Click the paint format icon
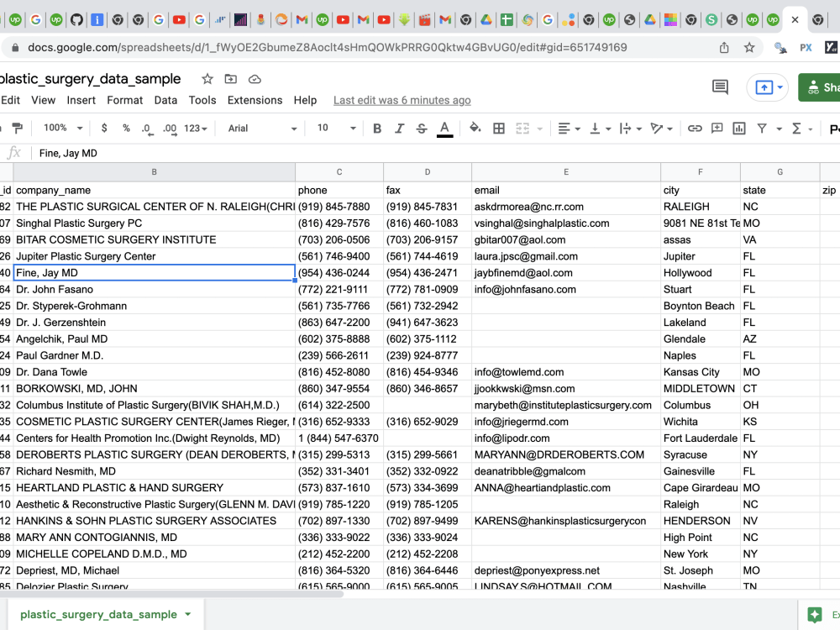 coord(17,128)
